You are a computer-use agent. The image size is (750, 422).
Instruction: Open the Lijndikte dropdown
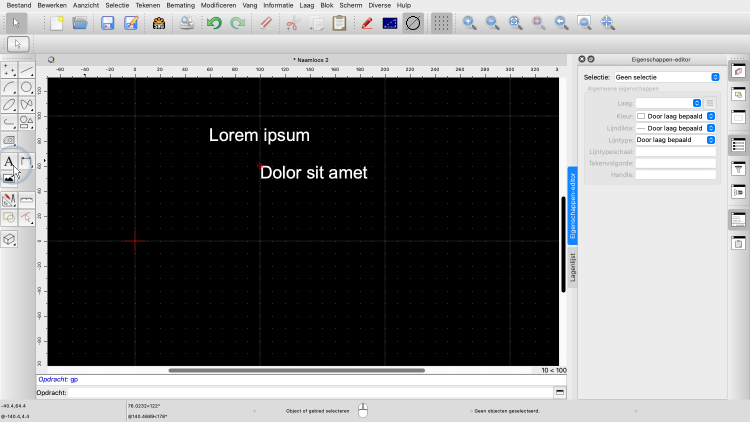[676, 128]
